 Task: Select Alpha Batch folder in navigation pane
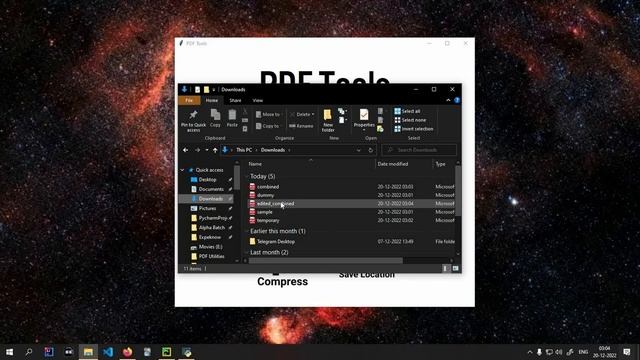coord(211,228)
